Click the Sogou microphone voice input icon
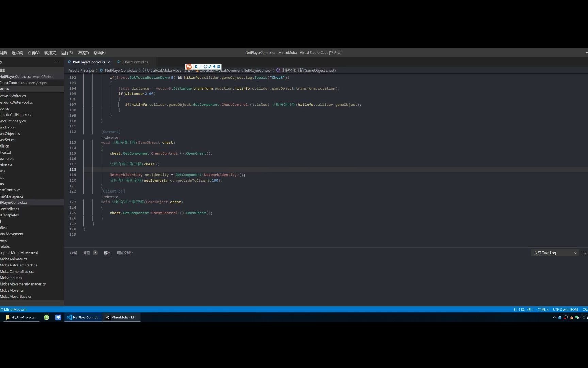588x368 pixels. (x=214, y=67)
